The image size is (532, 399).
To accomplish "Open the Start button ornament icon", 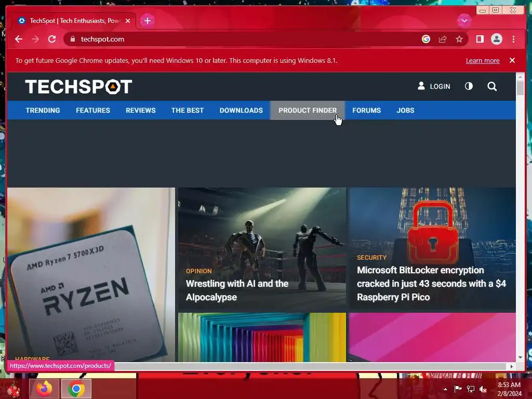I will [x=14, y=389].
